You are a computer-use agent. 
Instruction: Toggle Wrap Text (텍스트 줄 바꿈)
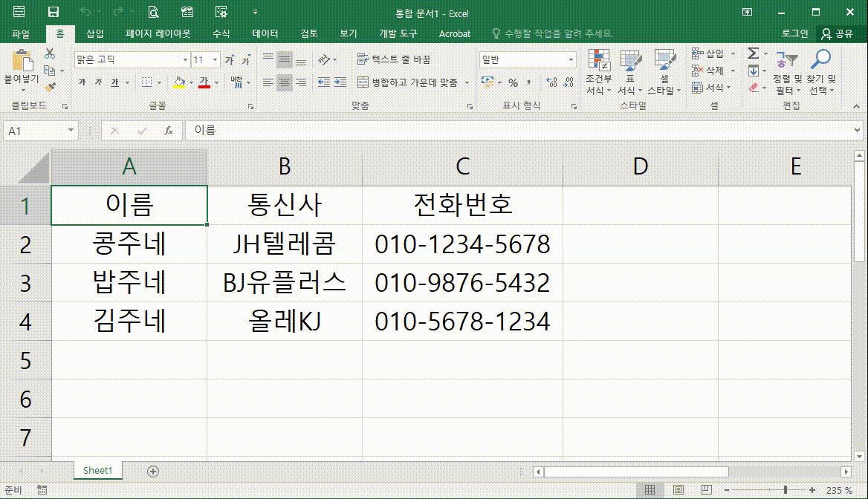coord(394,59)
